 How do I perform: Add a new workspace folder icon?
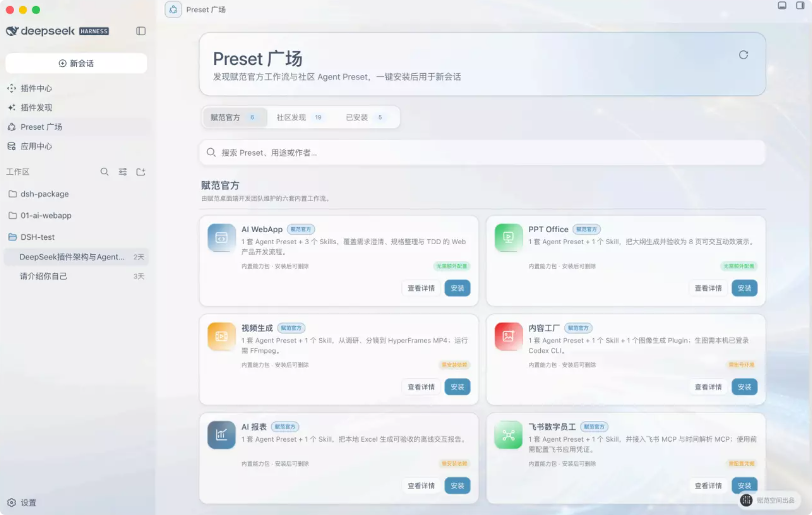click(x=141, y=172)
